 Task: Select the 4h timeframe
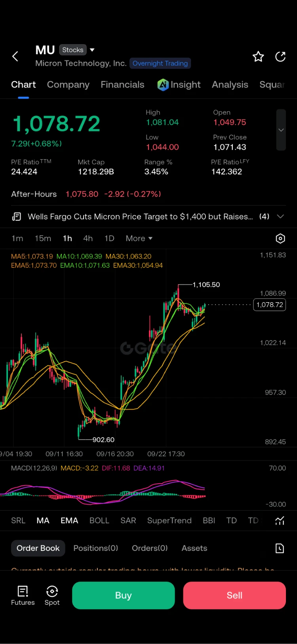point(88,238)
